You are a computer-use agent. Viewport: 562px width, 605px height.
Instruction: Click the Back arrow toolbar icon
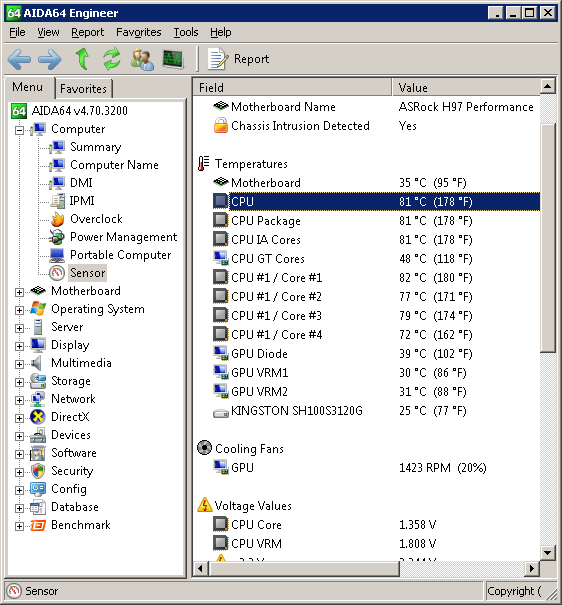[x=19, y=59]
